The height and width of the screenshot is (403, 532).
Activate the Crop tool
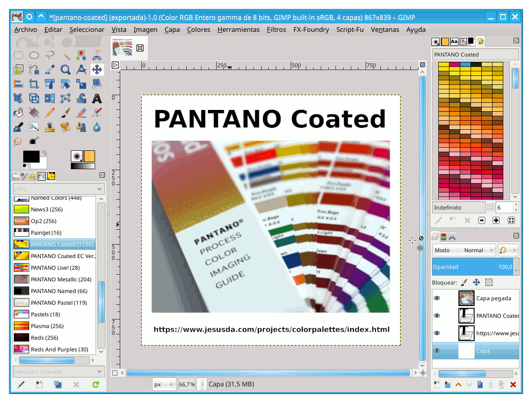pyautogui.click(x=34, y=84)
